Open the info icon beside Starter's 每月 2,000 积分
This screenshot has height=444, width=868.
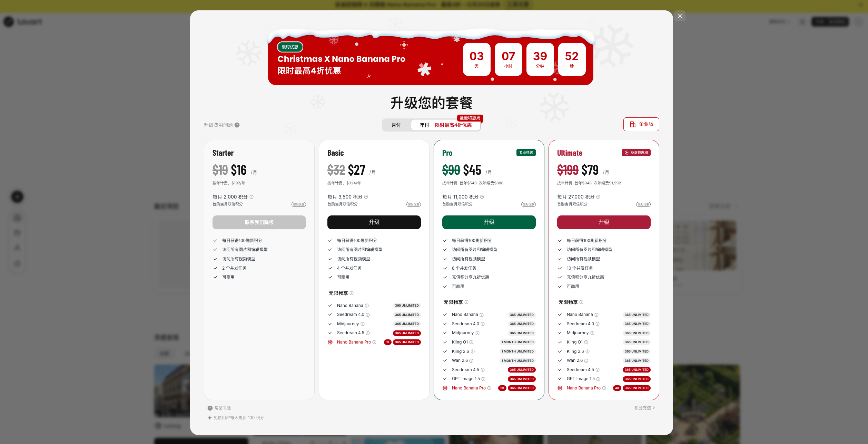point(251,197)
